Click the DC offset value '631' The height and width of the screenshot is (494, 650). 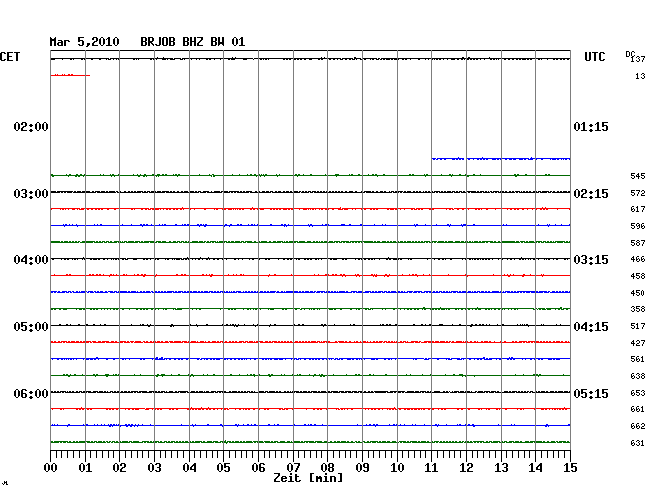638,443
